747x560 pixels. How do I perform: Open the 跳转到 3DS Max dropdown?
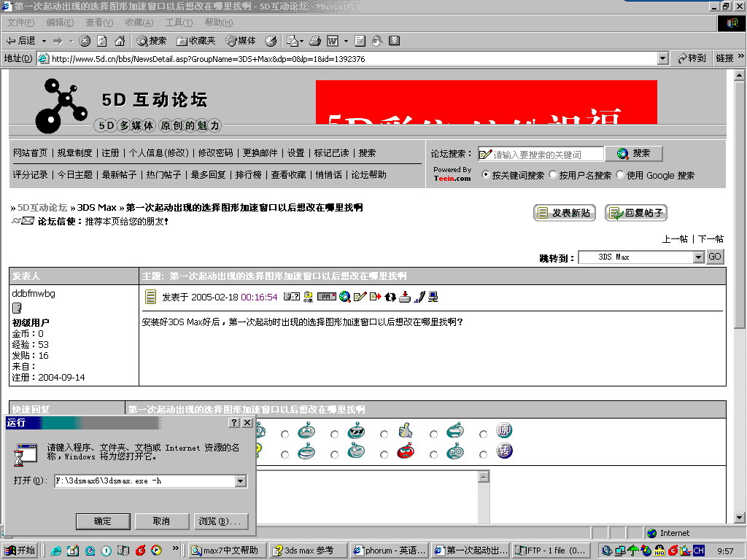coord(698,257)
